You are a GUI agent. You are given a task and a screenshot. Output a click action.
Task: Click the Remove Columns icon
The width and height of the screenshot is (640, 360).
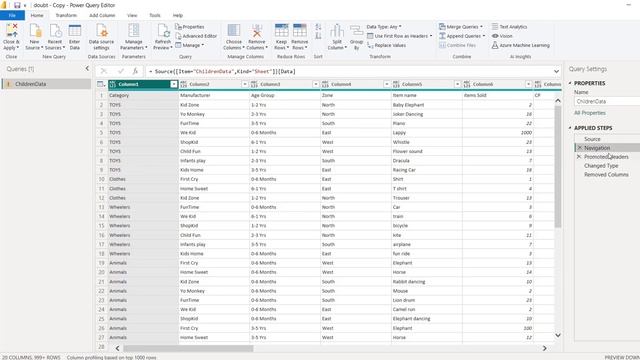point(257,31)
